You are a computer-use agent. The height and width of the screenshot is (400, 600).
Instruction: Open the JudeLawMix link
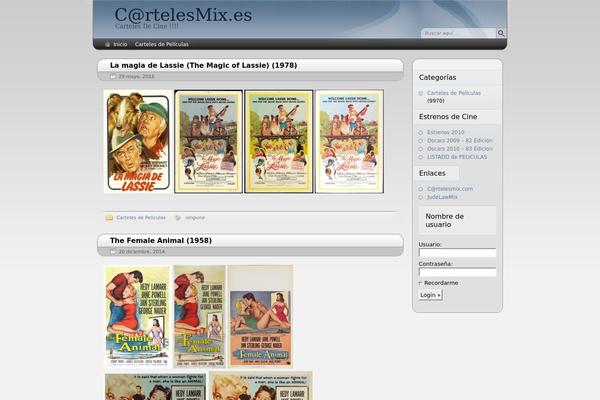[442, 197]
